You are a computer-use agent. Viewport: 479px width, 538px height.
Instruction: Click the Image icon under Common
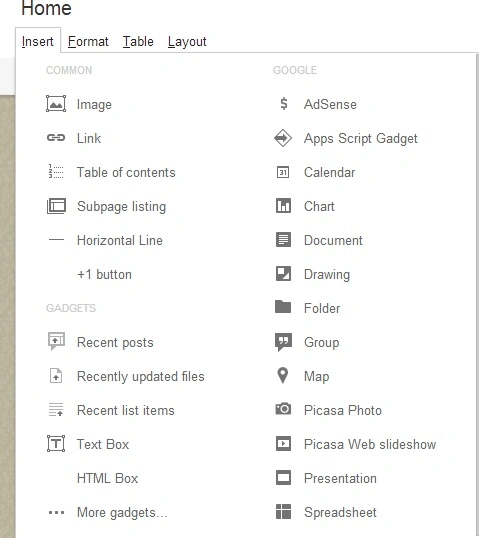(x=56, y=104)
